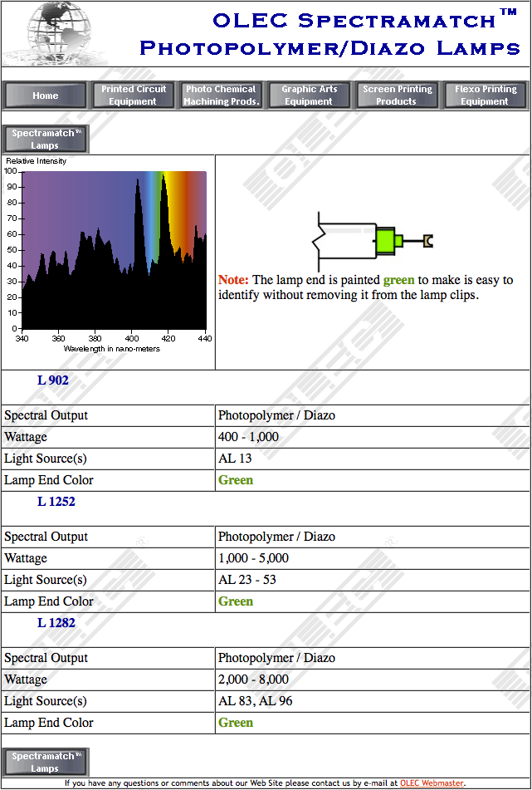Click the spectral intensity chart

click(108, 257)
